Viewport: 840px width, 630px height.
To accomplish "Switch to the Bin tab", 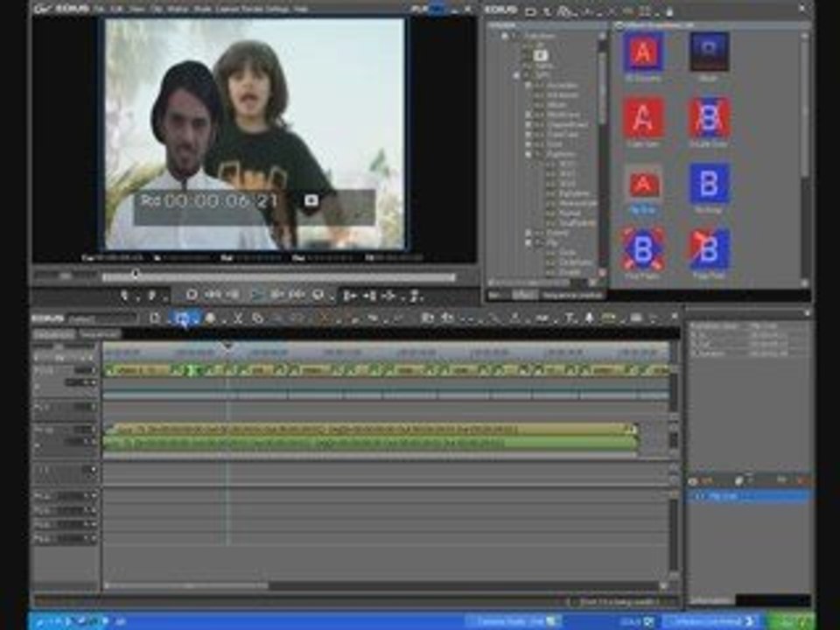I will 496,295.
